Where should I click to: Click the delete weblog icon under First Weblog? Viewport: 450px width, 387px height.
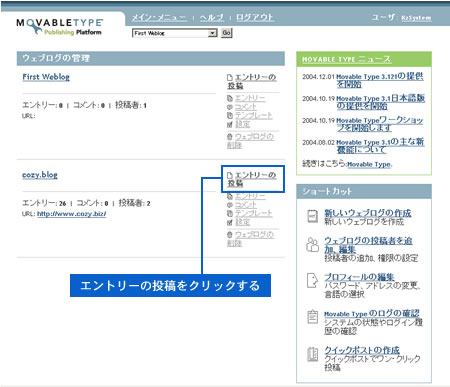click(x=229, y=137)
